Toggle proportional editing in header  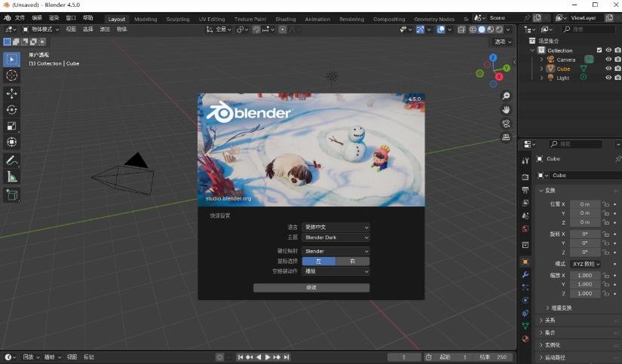[x=283, y=29]
